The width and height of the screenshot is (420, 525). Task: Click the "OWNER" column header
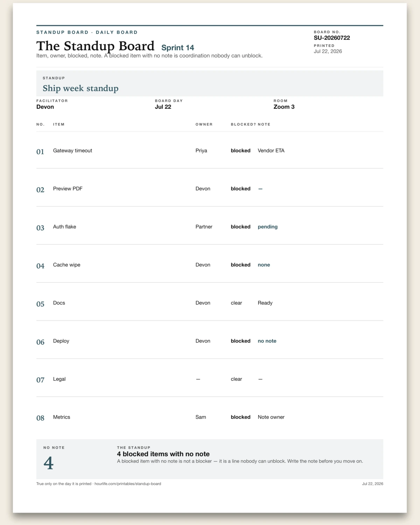click(x=204, y=124)
